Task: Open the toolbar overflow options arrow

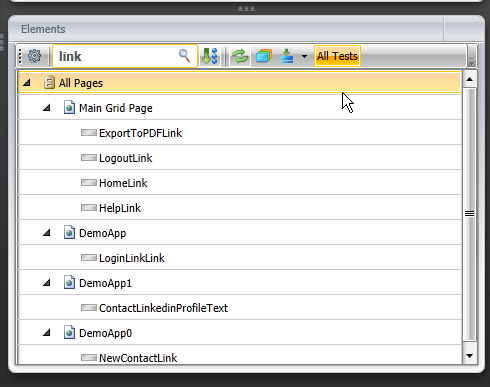Action: pos(471,56)
